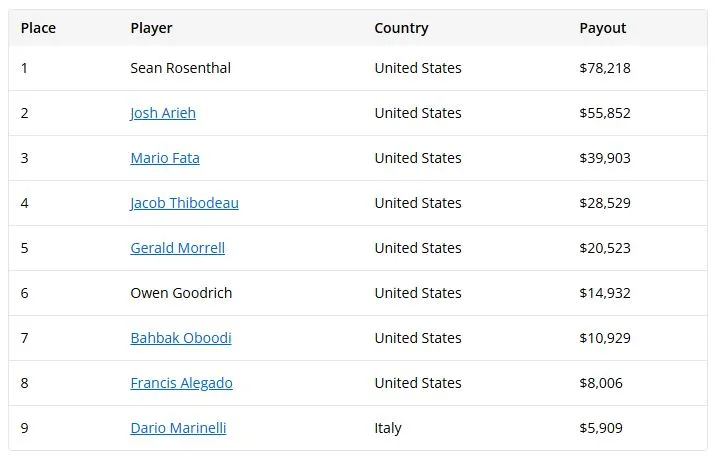Screen dimensions: 720x464
Task: Select the $78,218 payout cell
Action: pyautogui.click(x=605, y=68)
